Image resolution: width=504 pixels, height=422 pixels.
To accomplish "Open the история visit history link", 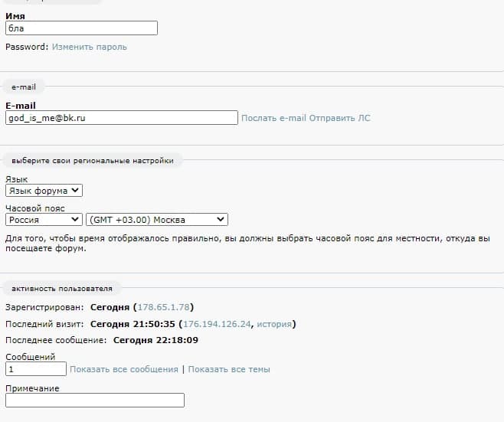I will 273,324.
